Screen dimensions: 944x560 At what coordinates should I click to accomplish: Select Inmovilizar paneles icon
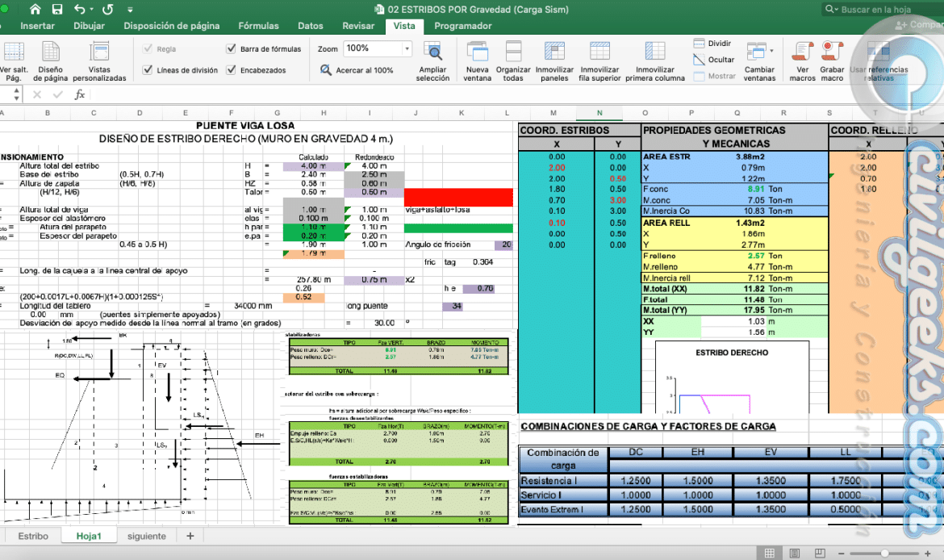tap(554, 52)
